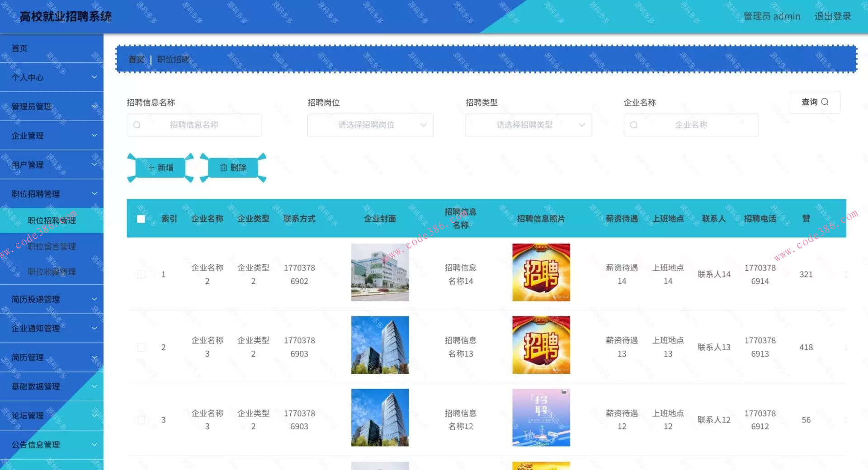Click the magnifier icon in the 查询 button
Image resolution: width=868 pixels, height=470 pixels.
pos(826,102)
